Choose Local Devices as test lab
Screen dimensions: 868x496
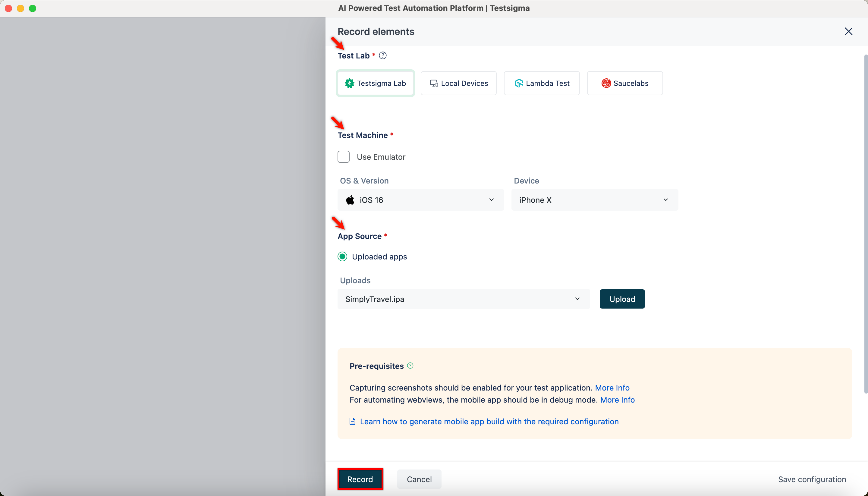pos(458,83)
